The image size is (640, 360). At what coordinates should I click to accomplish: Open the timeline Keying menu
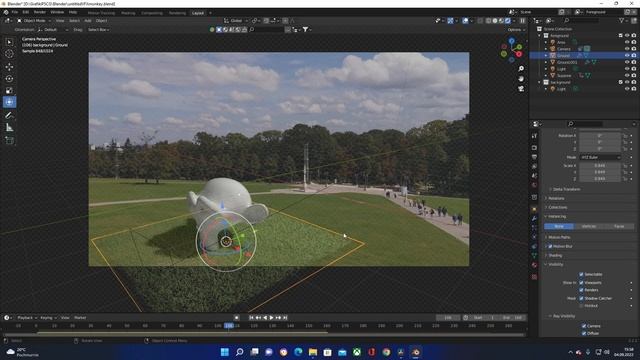click(x=48, y=318)
